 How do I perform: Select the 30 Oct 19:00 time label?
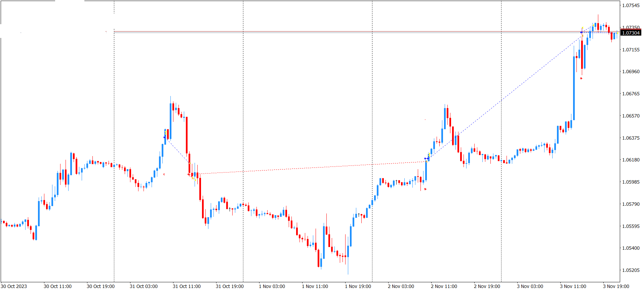[100, 286]
